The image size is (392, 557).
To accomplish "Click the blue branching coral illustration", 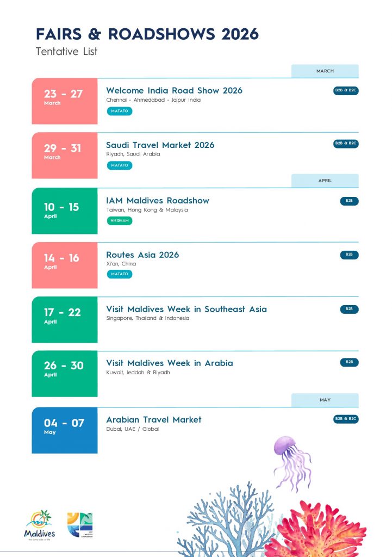I will point(227,519).
